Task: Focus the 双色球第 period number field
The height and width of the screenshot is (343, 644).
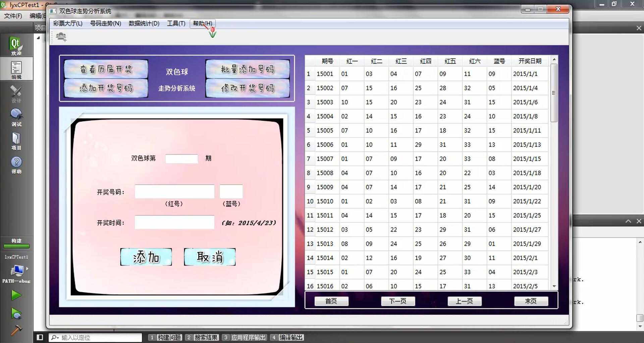Action: pos(181,159)
